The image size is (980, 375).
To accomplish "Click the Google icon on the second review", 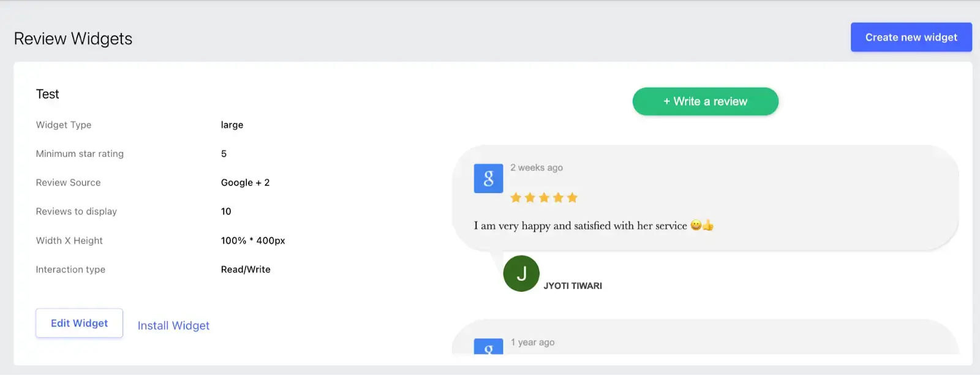I will tap(488, 346).
